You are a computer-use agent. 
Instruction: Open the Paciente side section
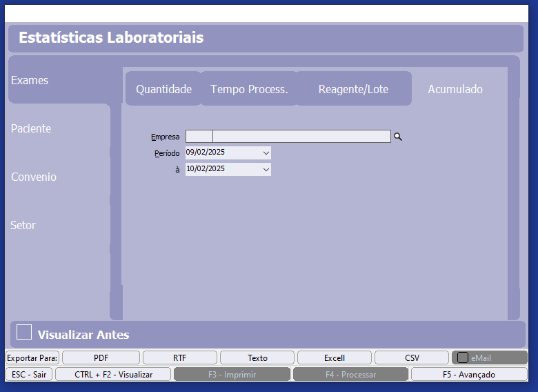(31, 128)
